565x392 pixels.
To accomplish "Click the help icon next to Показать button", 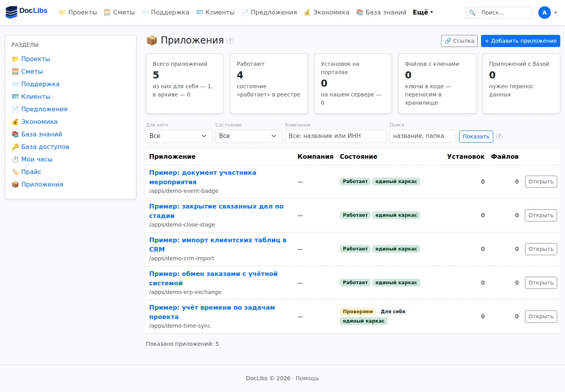I will [x=499, y=136].
